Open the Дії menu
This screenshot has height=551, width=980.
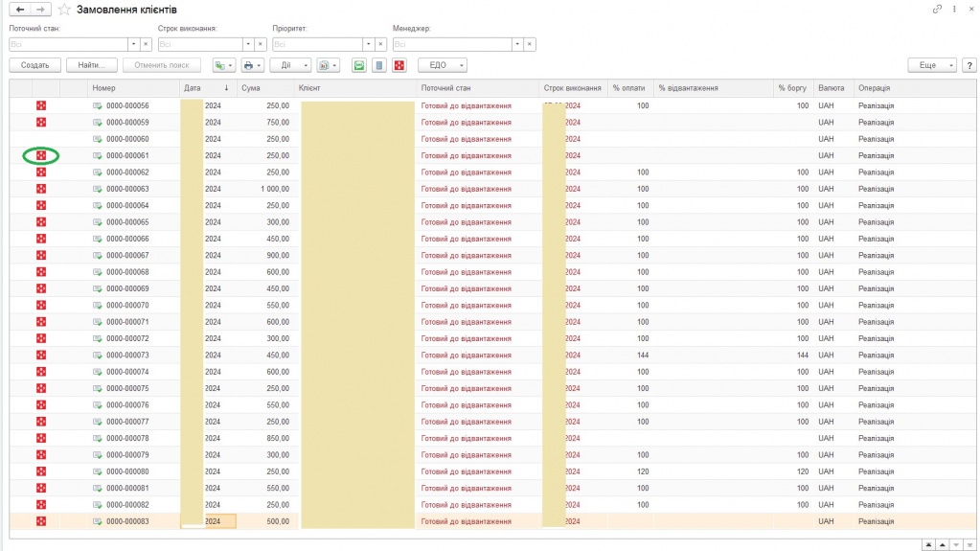pos(290,65)
